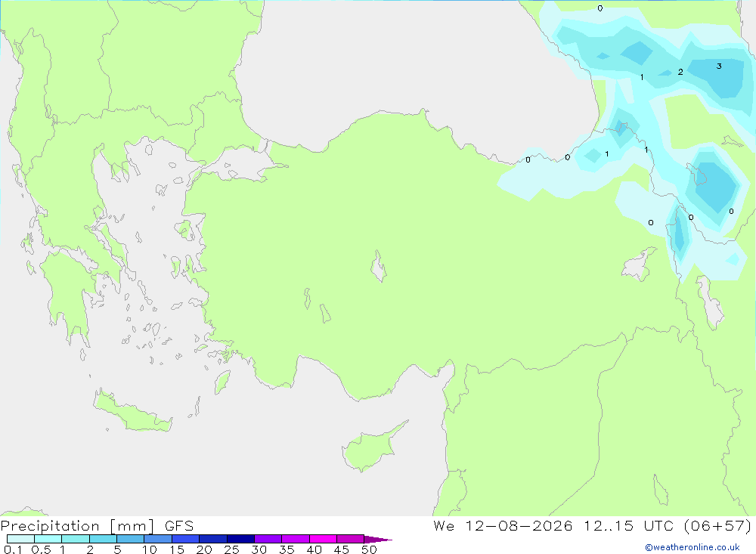Screen dimensions: 756x554
Task: Select the 0.5–1 mm legend color swatch
Action: tap(48, 539)
